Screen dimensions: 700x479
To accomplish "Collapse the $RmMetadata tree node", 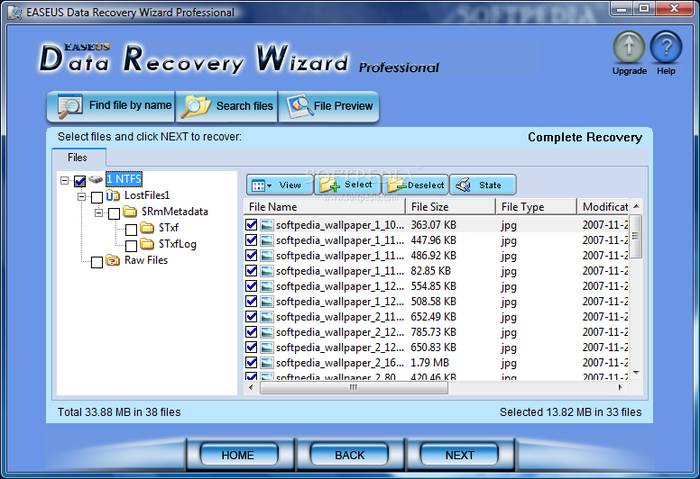I will pos(99,213).
